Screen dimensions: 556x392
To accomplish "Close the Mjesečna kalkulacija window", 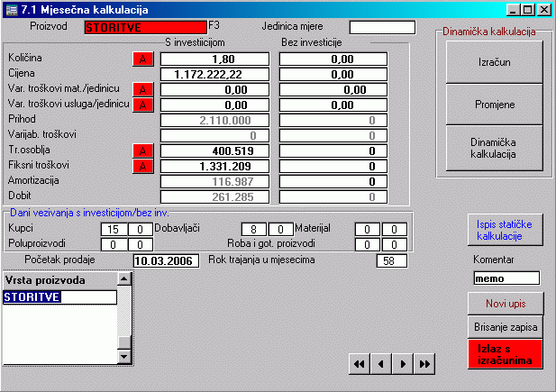I will (x=544, y=10).
